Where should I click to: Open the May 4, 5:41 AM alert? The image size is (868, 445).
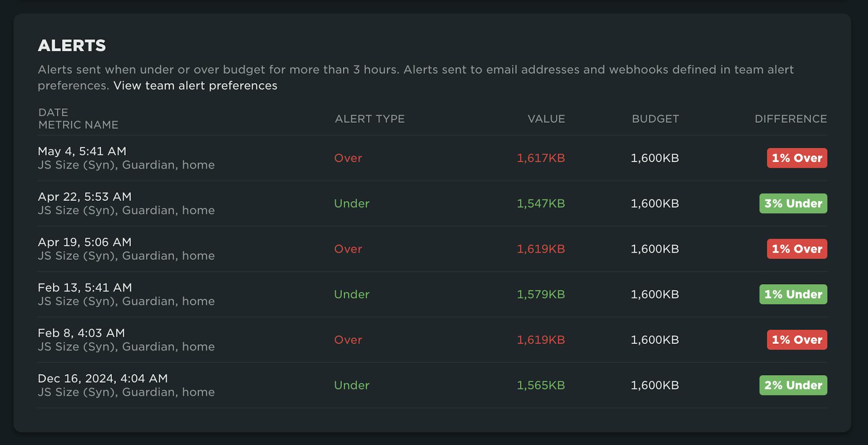tap(82, 151)
